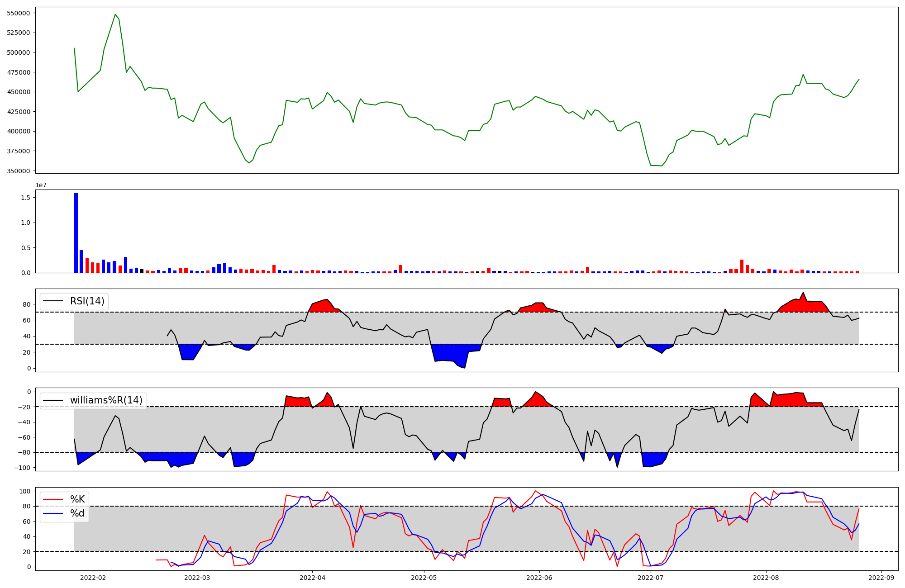The height and width of the screenshot is (588, 905).
Task: Click the blue %d legend line sample
Action: [x=54, y=513]
